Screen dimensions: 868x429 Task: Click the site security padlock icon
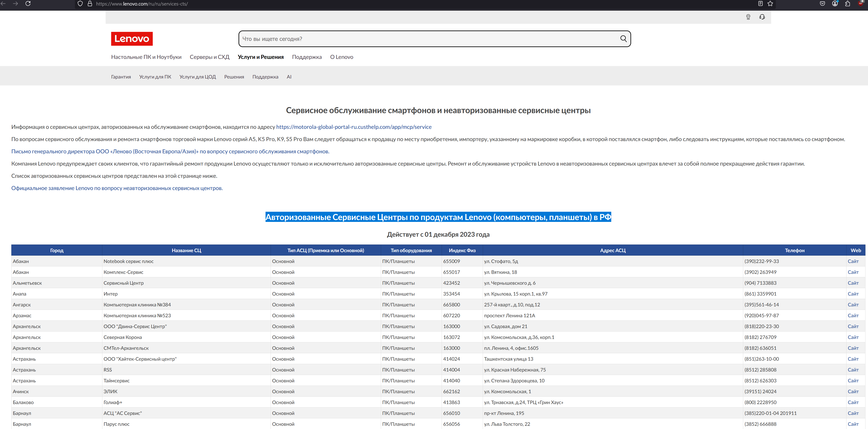pos(90,4)
